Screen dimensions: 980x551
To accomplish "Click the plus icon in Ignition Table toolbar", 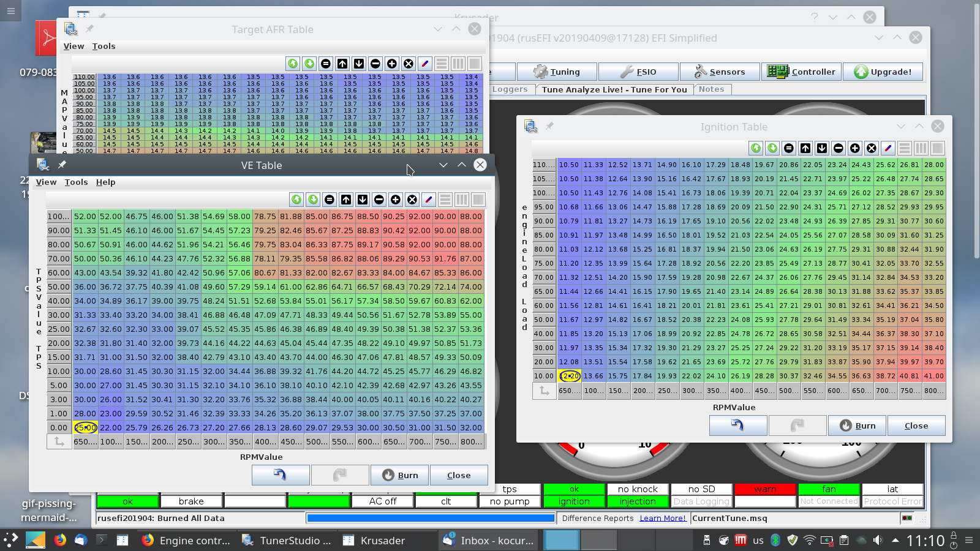I will coord(855,148).
